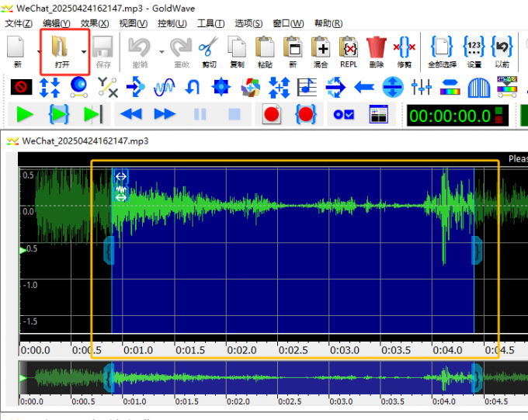Click the green 00:00:00.0 time display
This screenshot has width=528, height=420.
[x=450, y=116]
